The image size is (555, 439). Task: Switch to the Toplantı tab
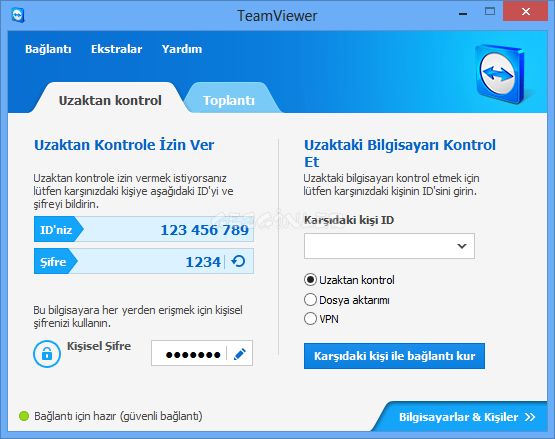(x=229, y=100)
